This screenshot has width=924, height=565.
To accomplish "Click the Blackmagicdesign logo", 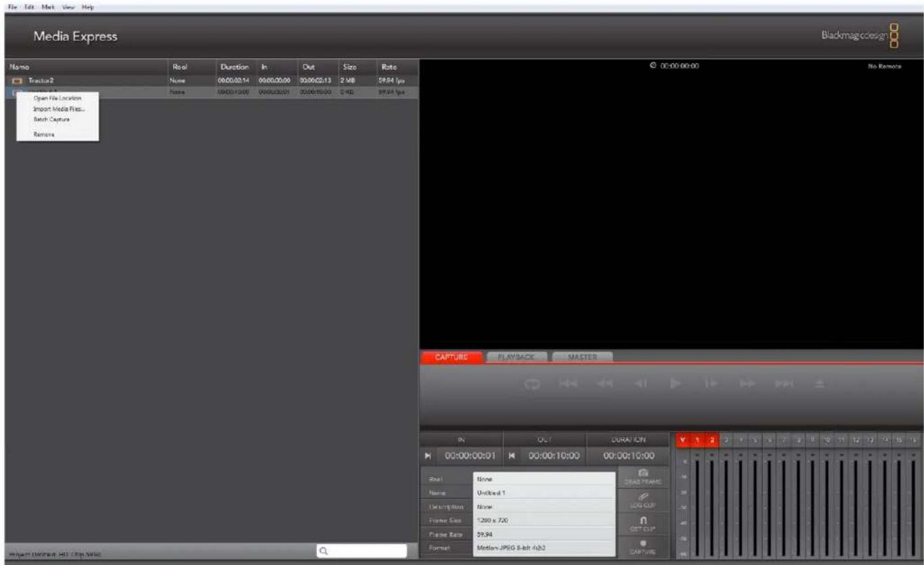I will 860,36.
